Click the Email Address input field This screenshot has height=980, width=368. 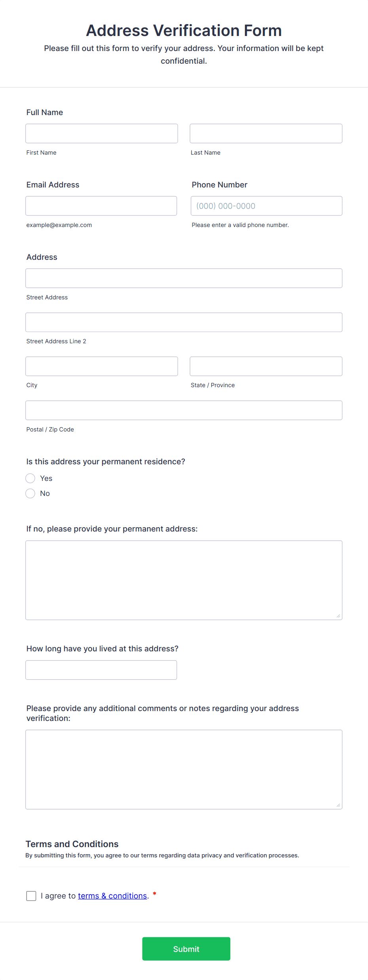pos(101,206)
